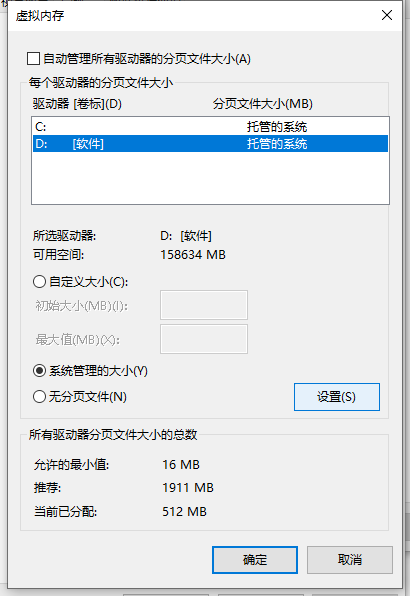Click the 设置(S) button
The width and height of the screenshot is (410, 596).
[337, 397]
